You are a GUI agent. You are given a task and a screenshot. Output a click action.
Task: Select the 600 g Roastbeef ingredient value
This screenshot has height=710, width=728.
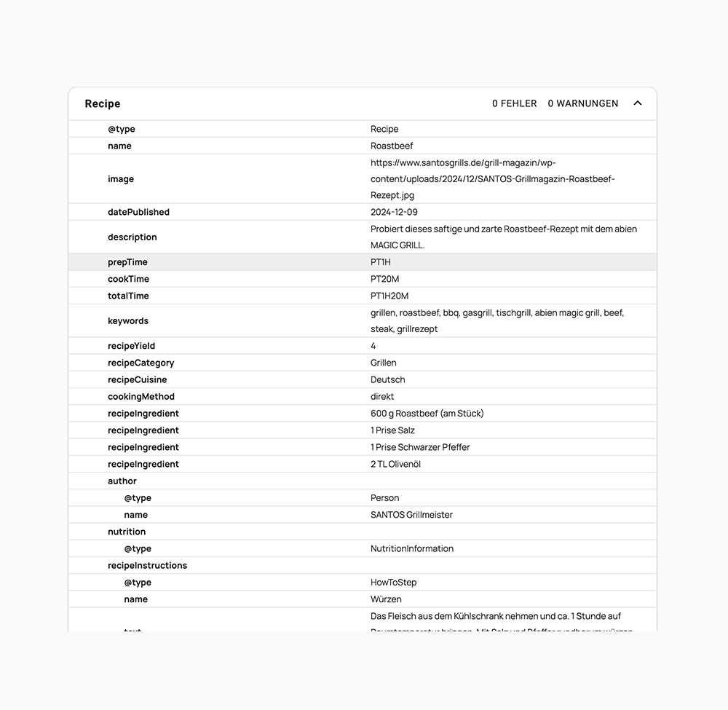point(427,414)
